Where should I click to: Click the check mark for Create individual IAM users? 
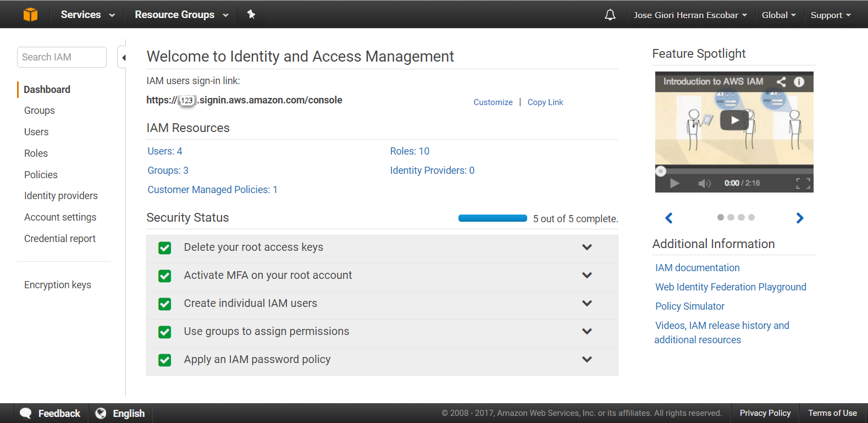[165, 304]
